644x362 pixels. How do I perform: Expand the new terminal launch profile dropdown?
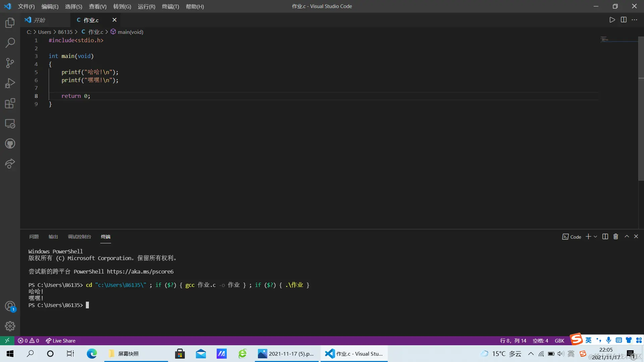click(595, 237)
